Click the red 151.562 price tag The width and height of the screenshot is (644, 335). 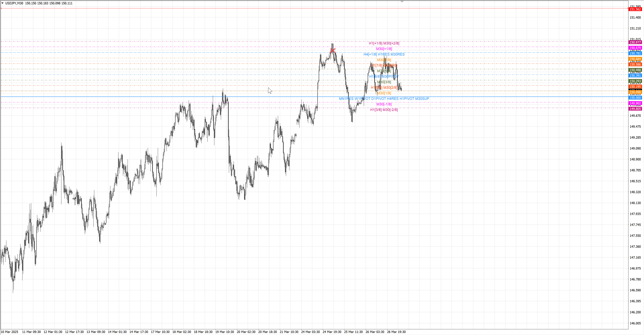pos(635,9)
